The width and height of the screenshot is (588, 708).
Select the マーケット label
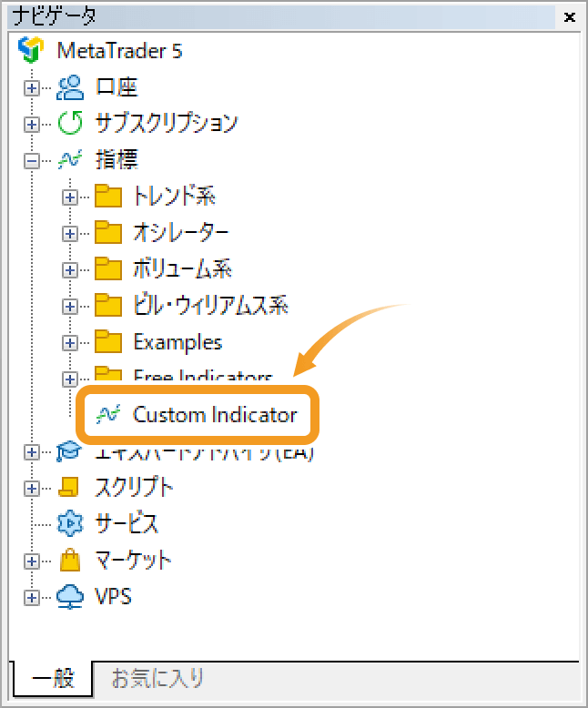[x=133, y=561]
